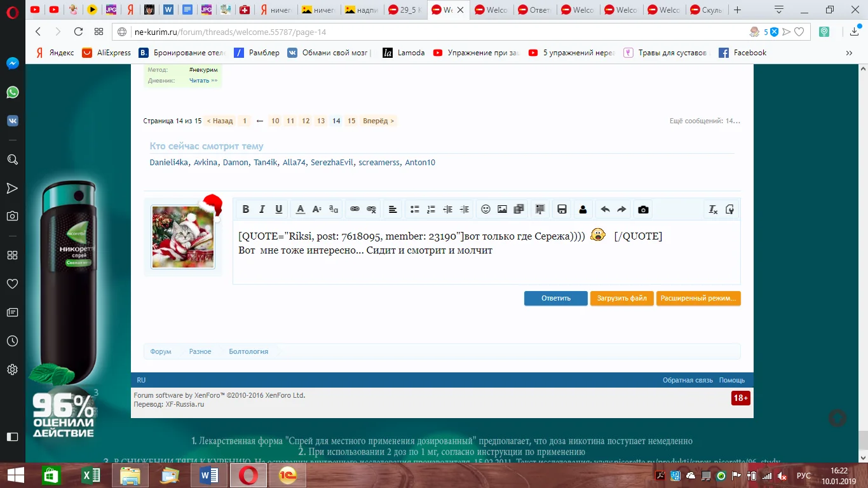
Task: Open History from the Opera sidebar clock icon
Action: (x=12, y=341)
